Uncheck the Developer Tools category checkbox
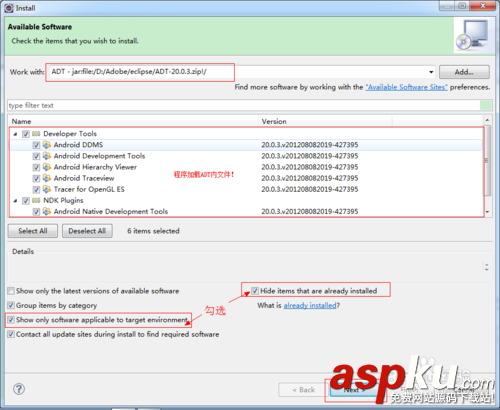Viewport: 500px width, 410px height. pos(26,134)
